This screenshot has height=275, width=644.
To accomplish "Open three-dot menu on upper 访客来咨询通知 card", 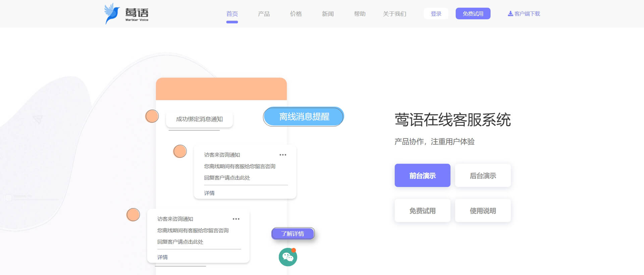I will coord(283,155).
